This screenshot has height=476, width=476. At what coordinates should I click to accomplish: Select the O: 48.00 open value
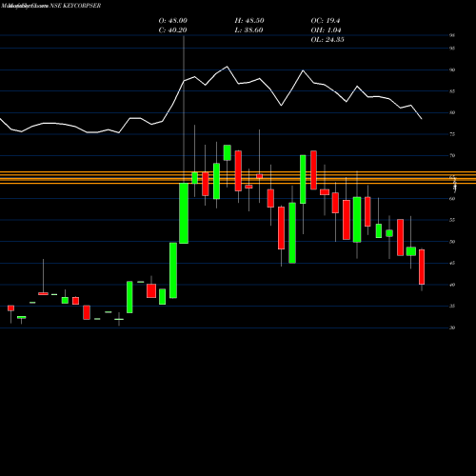(173, 21)
